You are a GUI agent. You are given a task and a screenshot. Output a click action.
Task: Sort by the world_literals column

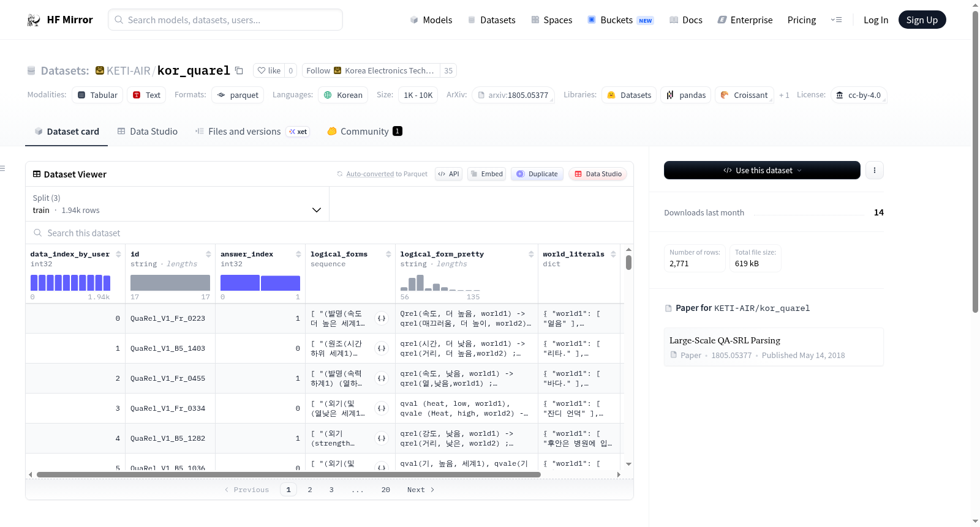(x=613, y=254)
